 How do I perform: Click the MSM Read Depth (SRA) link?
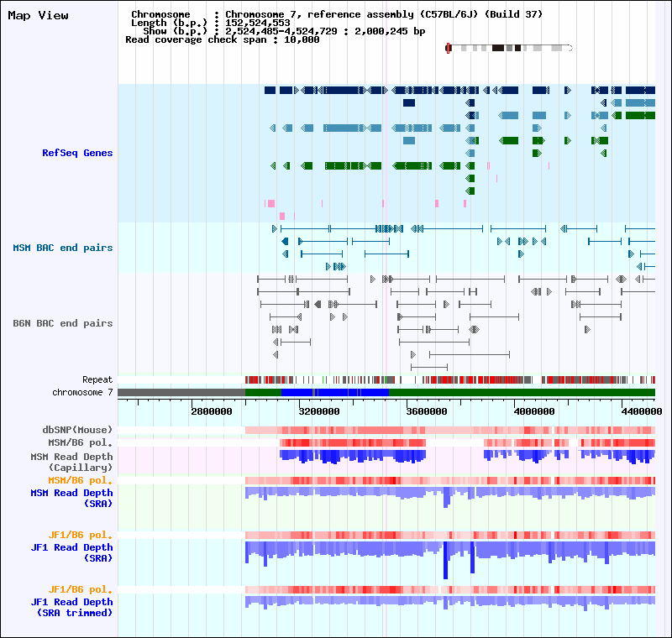pos(71,498)
